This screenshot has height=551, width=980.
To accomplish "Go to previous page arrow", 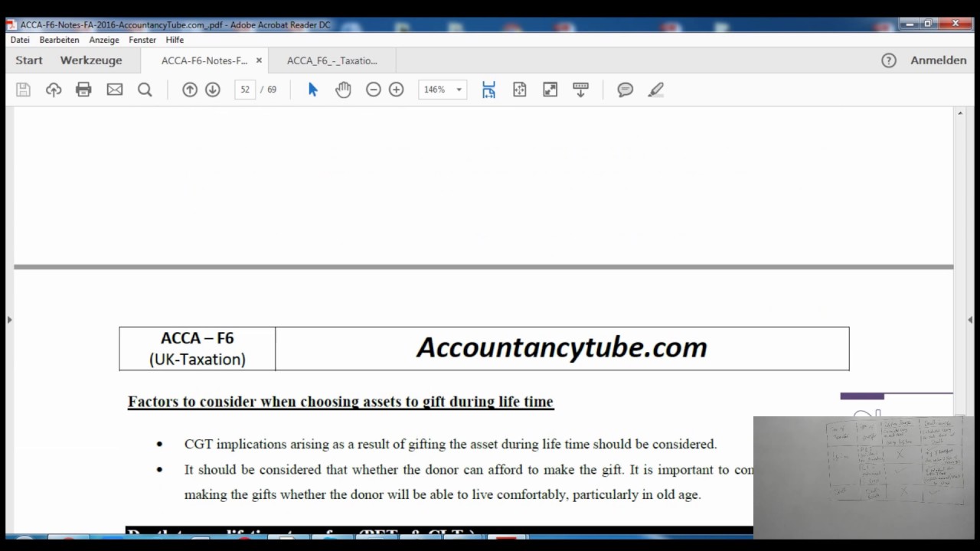I will 190,90.
